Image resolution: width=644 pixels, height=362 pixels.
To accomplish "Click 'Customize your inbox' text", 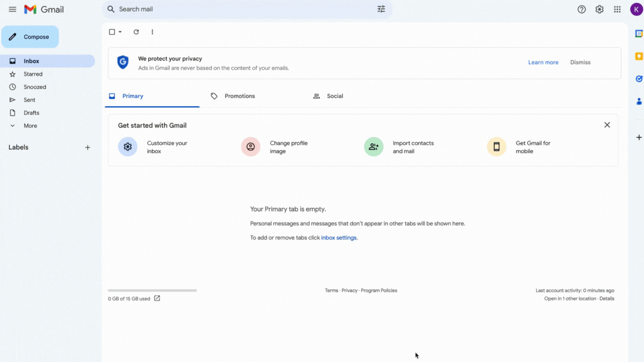I will pyautogui.click(x=167, y=147).
